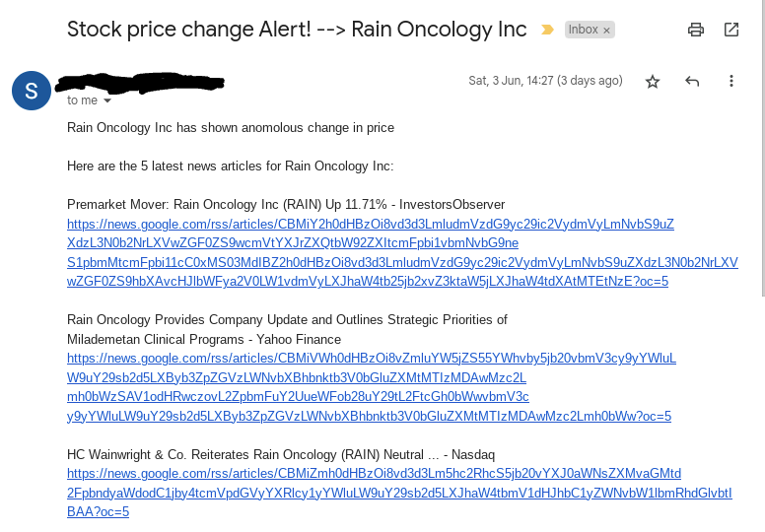Click the redacted sender name
Image resolution: width=765 pixels, height=532 pixels.
click(x=140, y=80)
